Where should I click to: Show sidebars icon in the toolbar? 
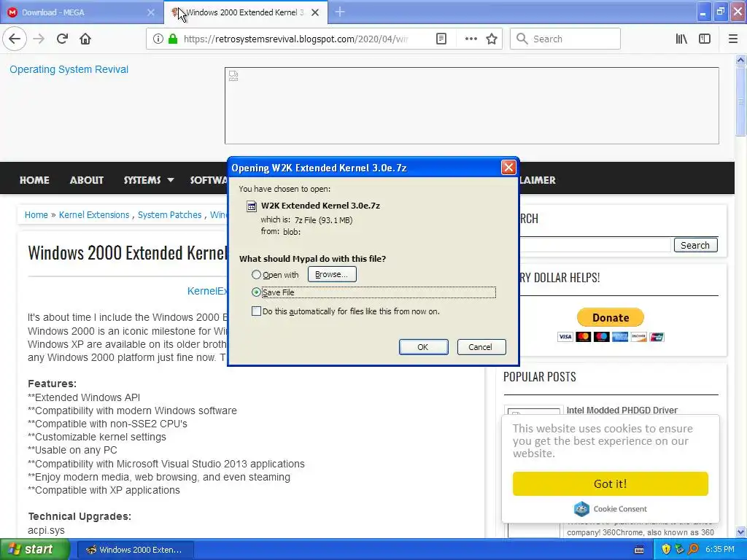tap(705, 39)
